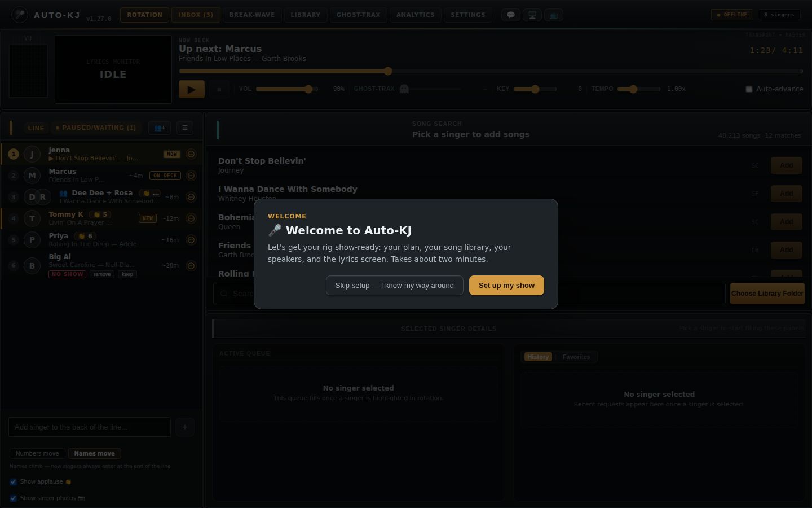This screenshot has width=812, height=508.
Task: Open the Paused/Waiting (1) list
Action: coord(96,128)
